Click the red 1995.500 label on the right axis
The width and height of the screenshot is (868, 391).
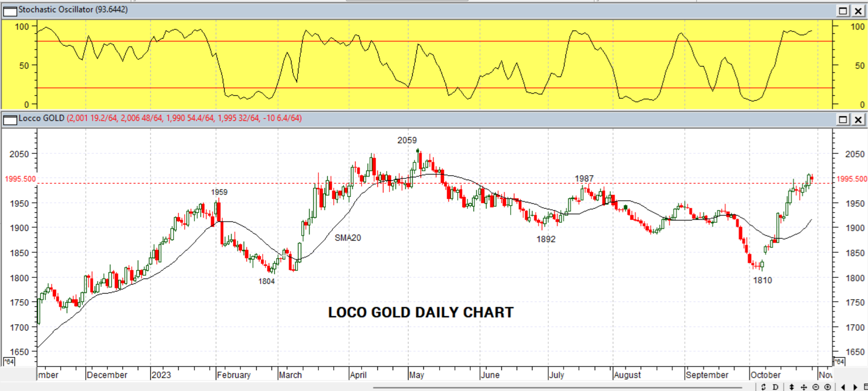point(852,179)
